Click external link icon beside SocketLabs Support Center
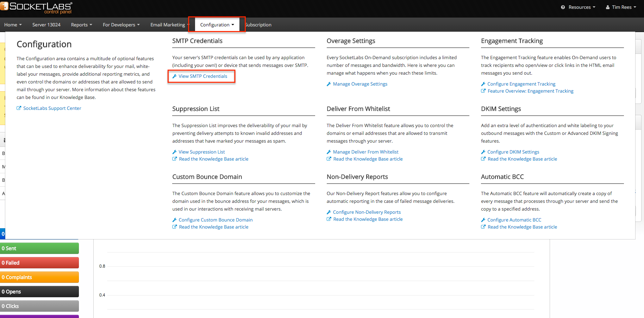Image resolution: width=644 pixels, height=318 pixels. [19, 108]
